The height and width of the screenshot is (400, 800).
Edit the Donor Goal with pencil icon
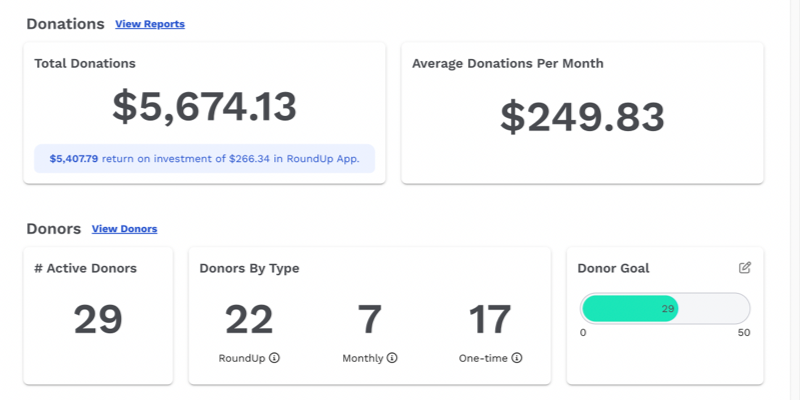[x=744, y=268]
